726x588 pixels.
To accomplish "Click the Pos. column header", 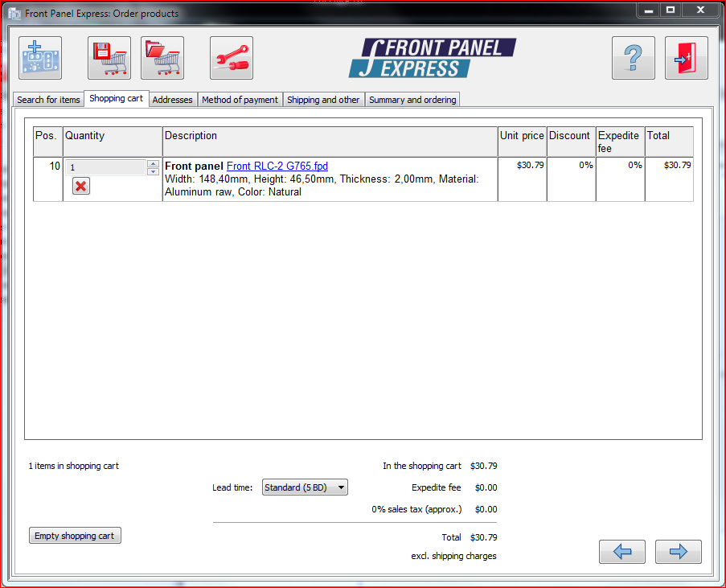I will (48, 142).
